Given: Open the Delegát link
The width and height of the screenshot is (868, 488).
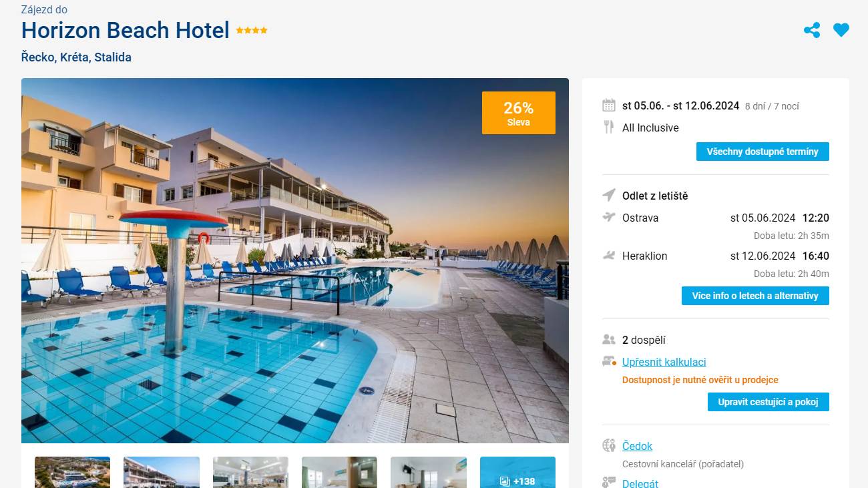Looking at the screenshot, I should pos(640,483).
